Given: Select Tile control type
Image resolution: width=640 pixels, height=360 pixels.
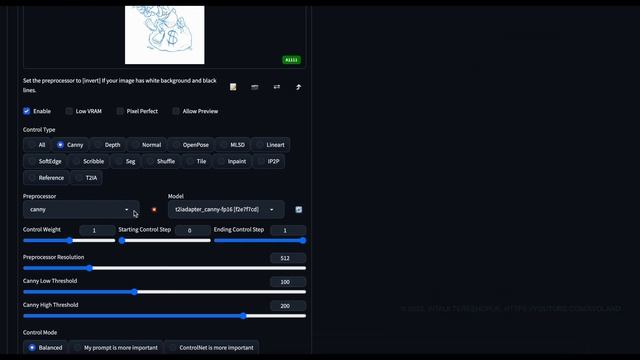Looking at the screenshot, I should 197,162.
